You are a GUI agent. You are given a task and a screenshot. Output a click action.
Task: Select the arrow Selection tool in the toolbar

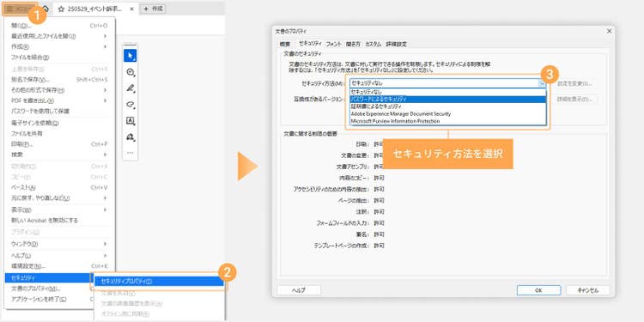tap(131, 56)
